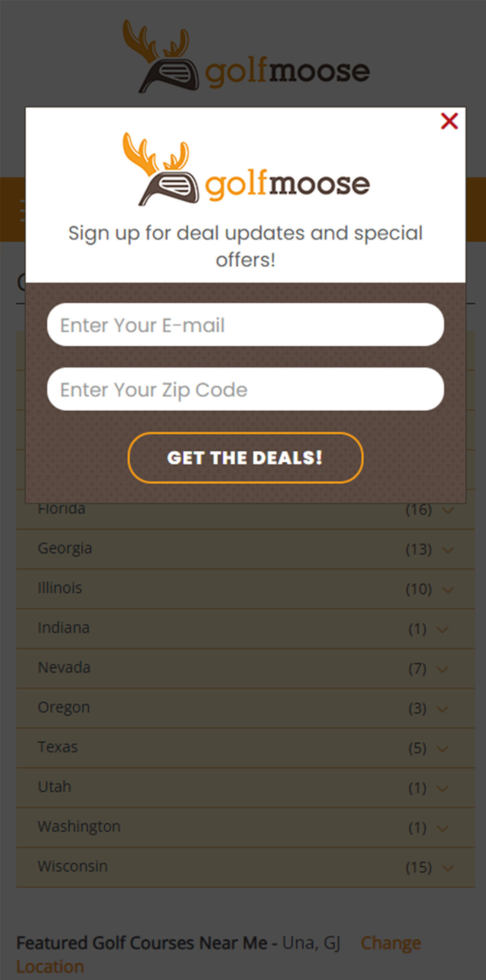
Task: Select the Wisconsin state label
Action: coord(73,866)
